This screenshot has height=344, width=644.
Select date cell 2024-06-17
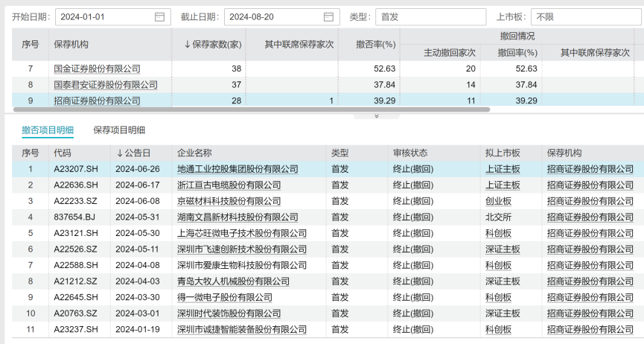[138, 185]
